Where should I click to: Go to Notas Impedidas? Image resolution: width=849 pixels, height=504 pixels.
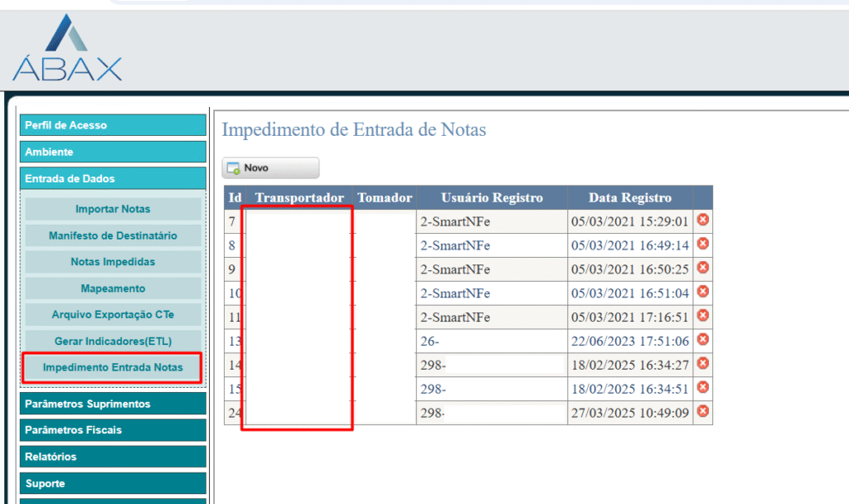click(x=113, y=262)
